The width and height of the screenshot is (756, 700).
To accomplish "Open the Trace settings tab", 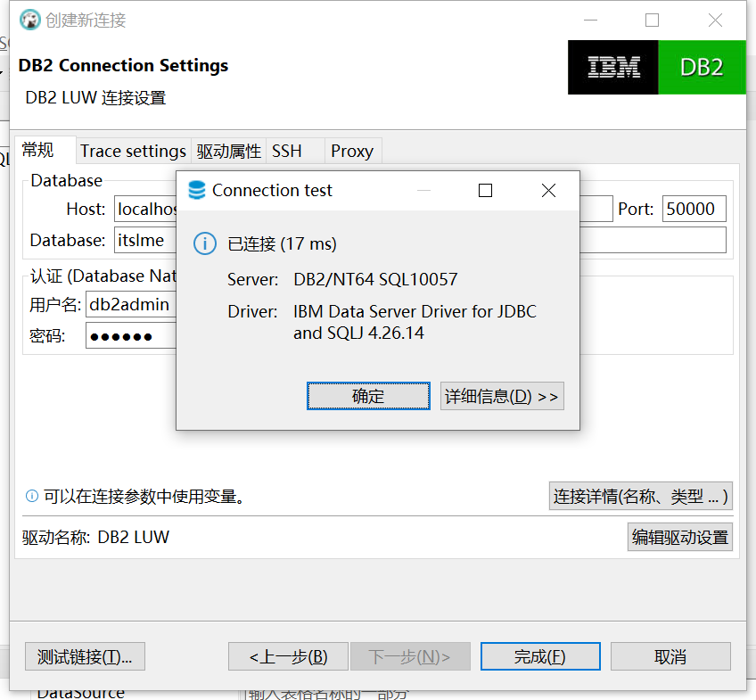I will point(133,151).
